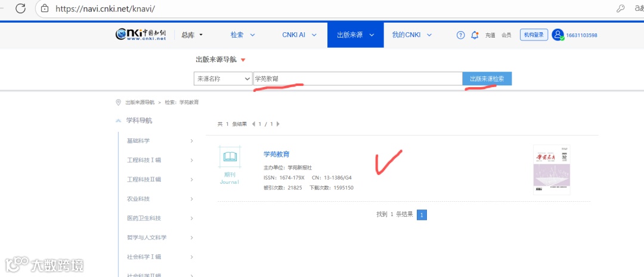Open the 学苑教育 journal cover thumbnail
This screenshot has width=644, height=277.
pyautogui.click(x=552, y=170)
